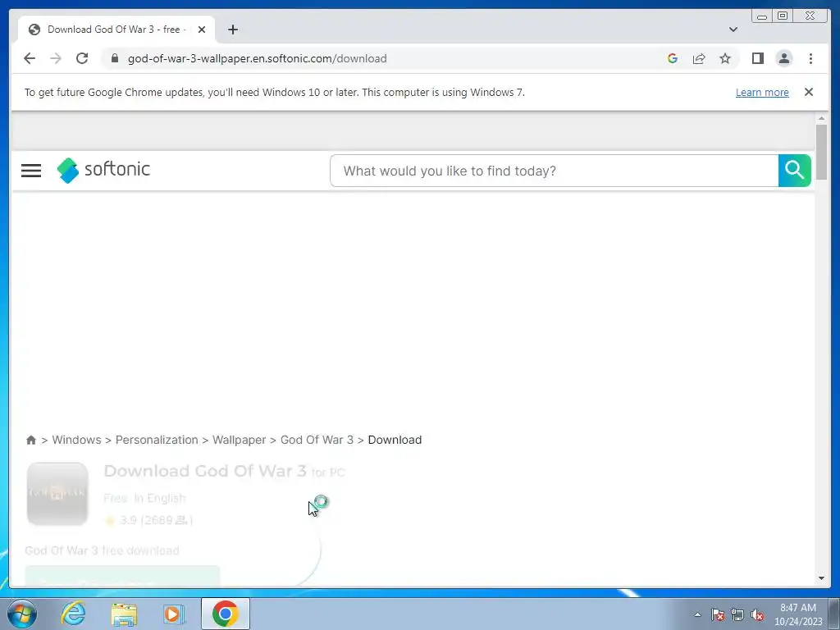
Task: Click the page scrollbar down arrow
Action: [x=821, y=578]
